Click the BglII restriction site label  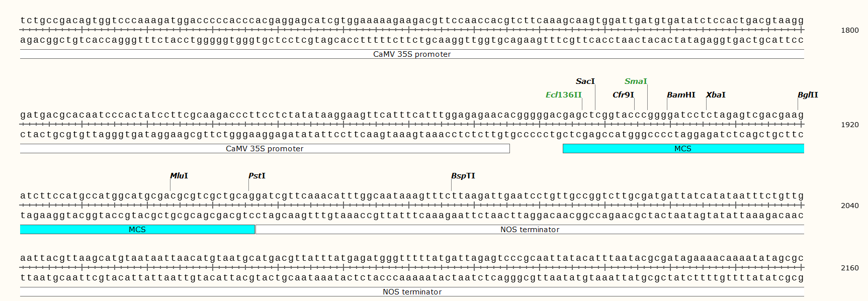808,95
